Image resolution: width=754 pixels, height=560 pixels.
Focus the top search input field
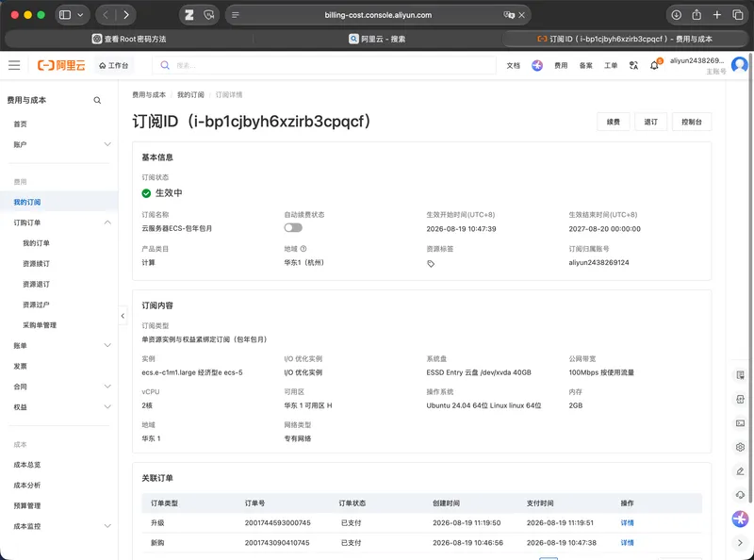click(324, 65)
